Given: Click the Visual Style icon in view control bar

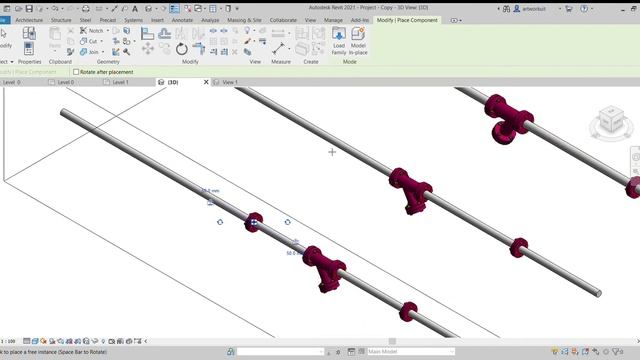Looking at the screenshot, I should click(35, 341).
